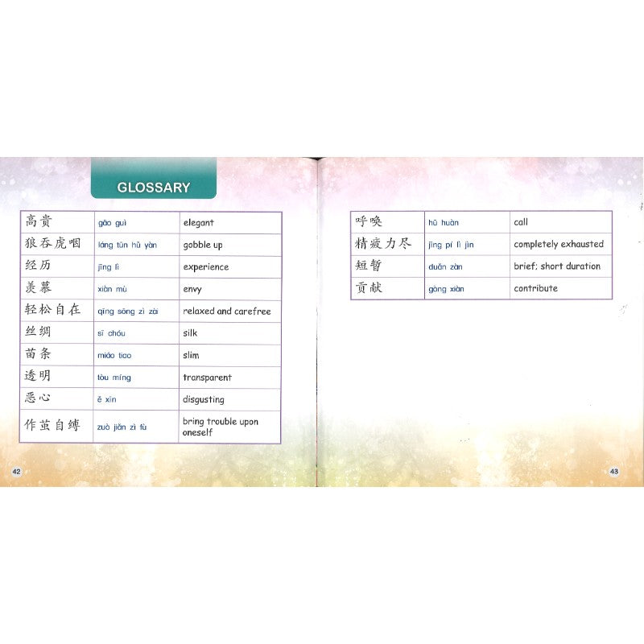
Task: Click the 'relaxed and carefree' definition
Action: point(227,312)
